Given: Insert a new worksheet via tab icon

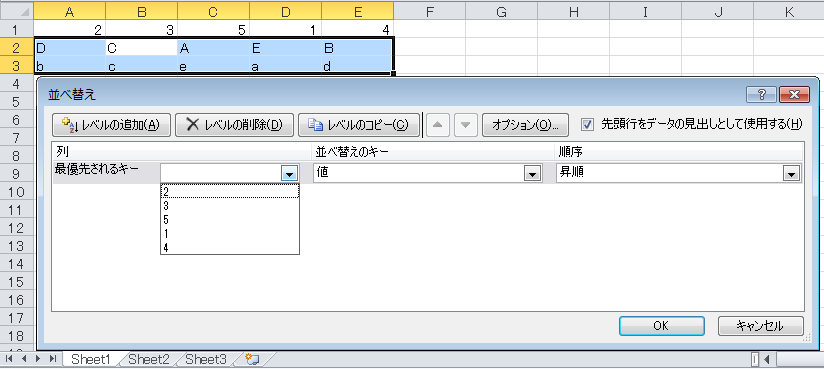Looking at the screenshot, I should click(252, 360).
